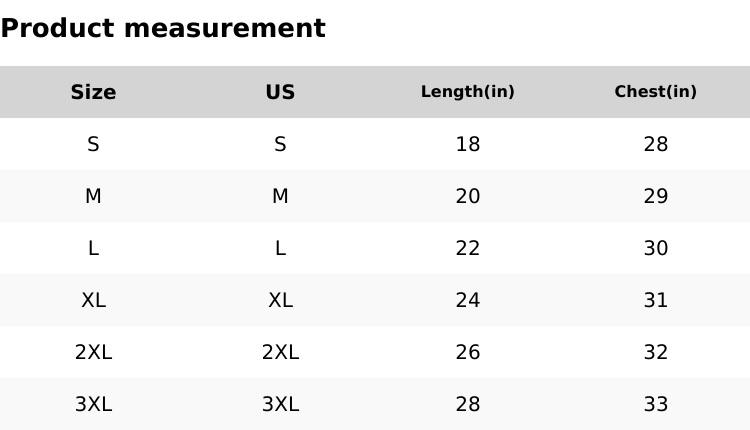Click XL in the US column
The image size is (750, 430).
point(280,300)
